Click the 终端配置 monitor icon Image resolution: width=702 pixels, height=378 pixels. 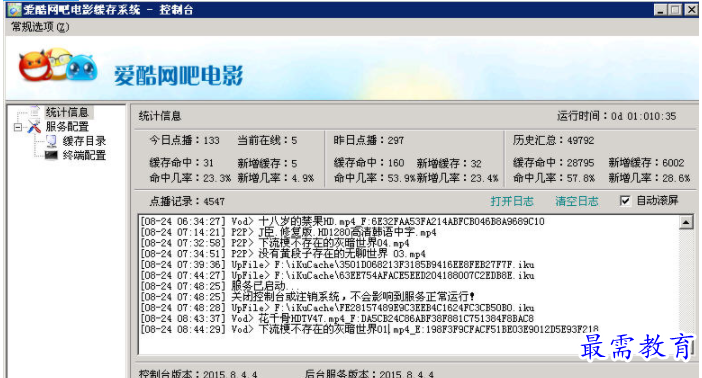51,155
